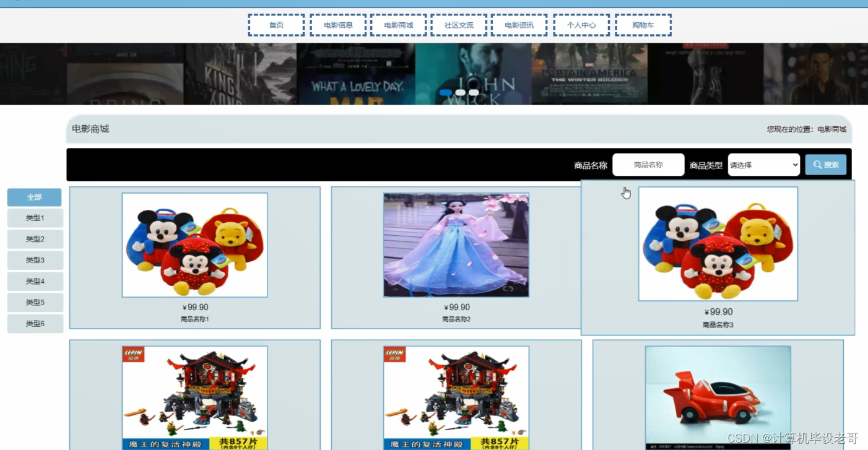Filter products by 类型2

(x=35, y=239)
